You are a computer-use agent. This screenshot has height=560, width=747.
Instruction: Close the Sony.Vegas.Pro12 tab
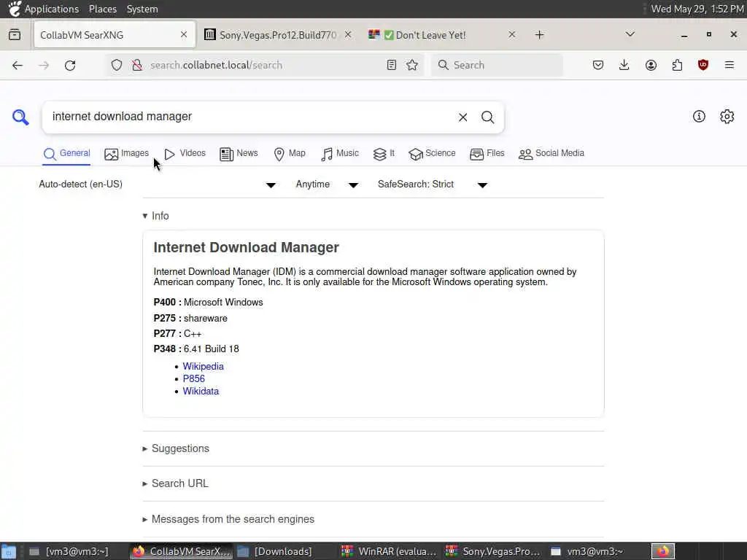[x=348, y=35]
